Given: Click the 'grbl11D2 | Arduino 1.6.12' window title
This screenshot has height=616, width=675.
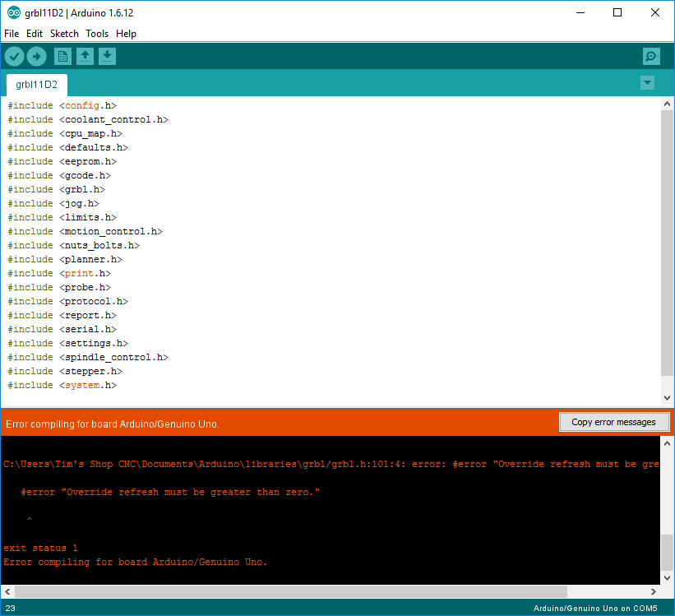Looking at the screenshot, I should pyautogui.click(x=79, y=13).
